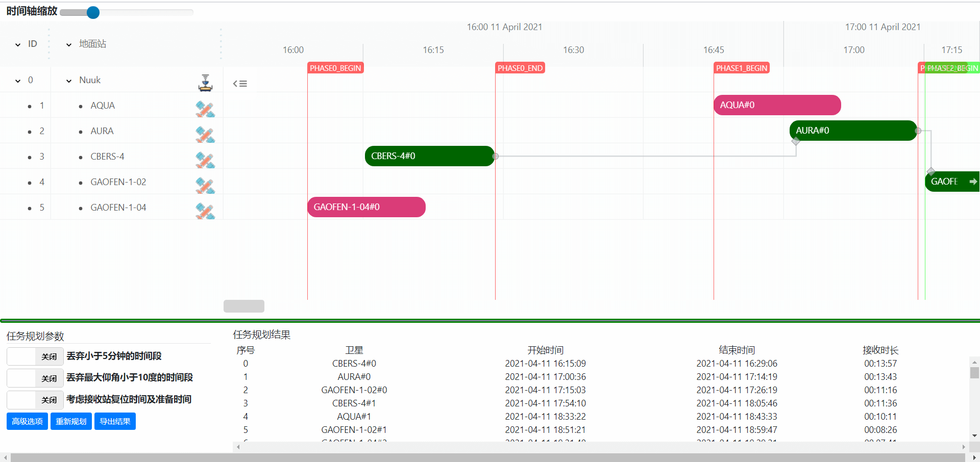Click the collapse-list icon in Nuuk timeline row
980x462 pixels.
tap(240, 84)
